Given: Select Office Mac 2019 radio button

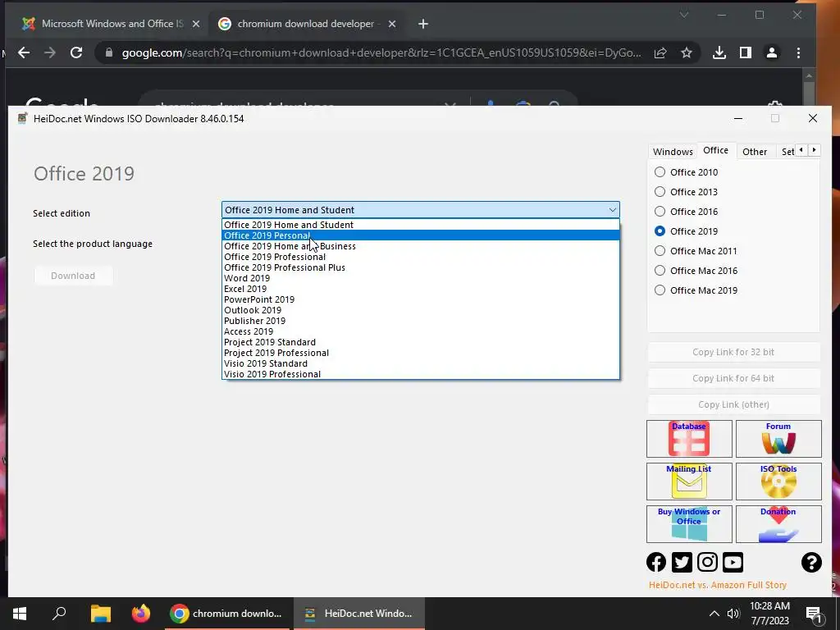Looking at the screenshot, I should coord(660,290).
